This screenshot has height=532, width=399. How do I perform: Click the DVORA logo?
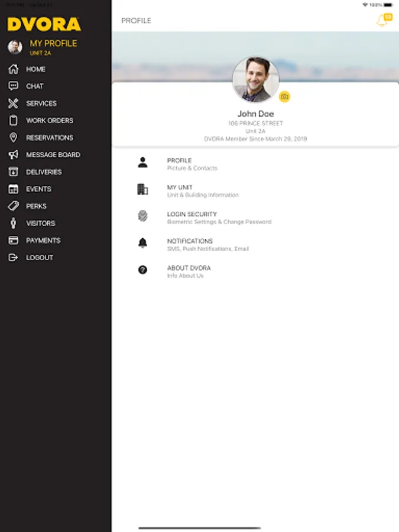point(44,24)
